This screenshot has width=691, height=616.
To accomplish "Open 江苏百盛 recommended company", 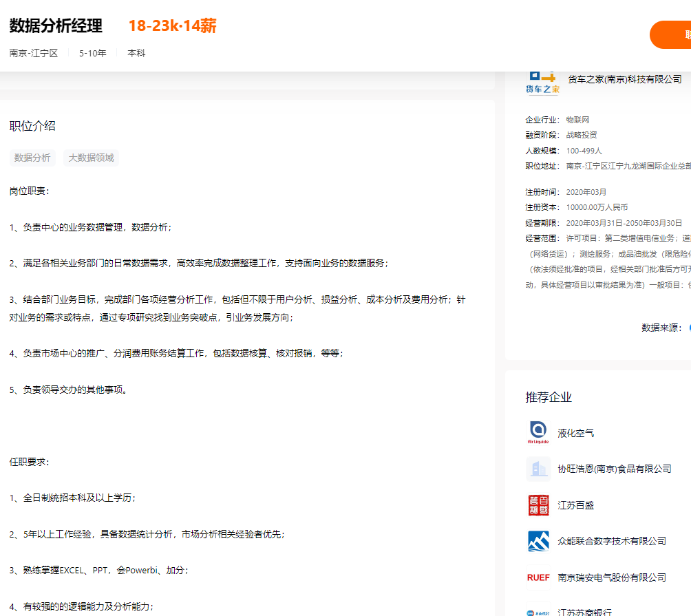I will (575, 505).
